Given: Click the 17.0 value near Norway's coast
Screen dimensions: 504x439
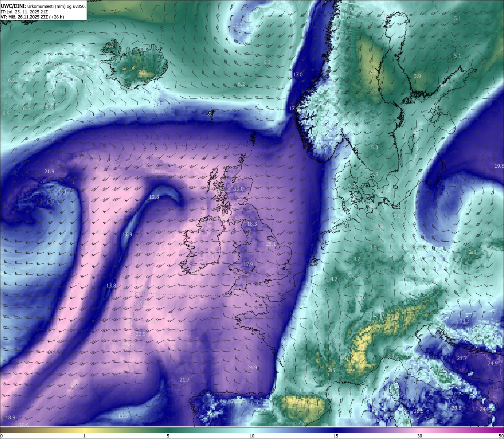Looking at the screenshot, I should 298,74.
